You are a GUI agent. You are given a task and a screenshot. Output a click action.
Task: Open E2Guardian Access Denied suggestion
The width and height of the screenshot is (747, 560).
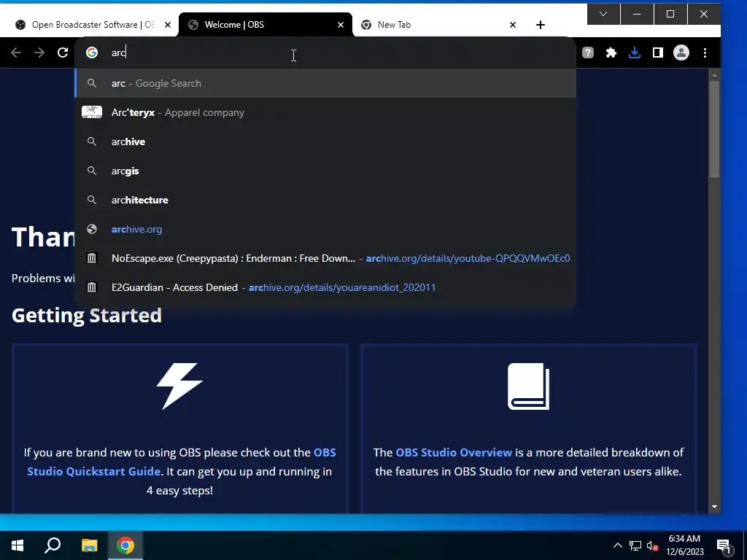pyautogui.click(x=325, y=287)
